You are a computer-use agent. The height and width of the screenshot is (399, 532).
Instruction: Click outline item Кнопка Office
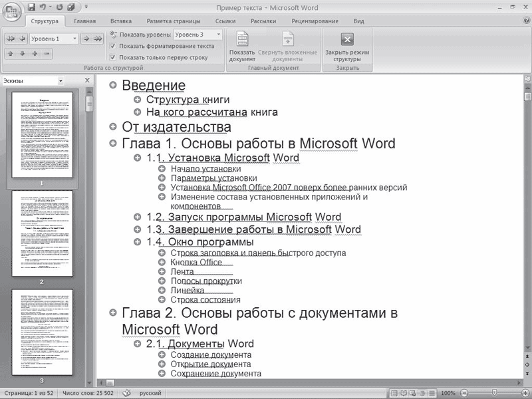196,262
